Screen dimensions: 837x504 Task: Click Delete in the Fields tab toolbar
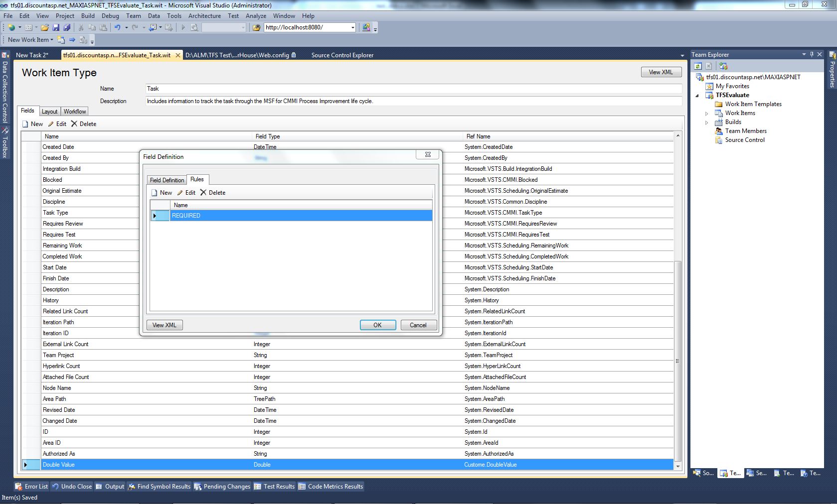coord(84,124)
